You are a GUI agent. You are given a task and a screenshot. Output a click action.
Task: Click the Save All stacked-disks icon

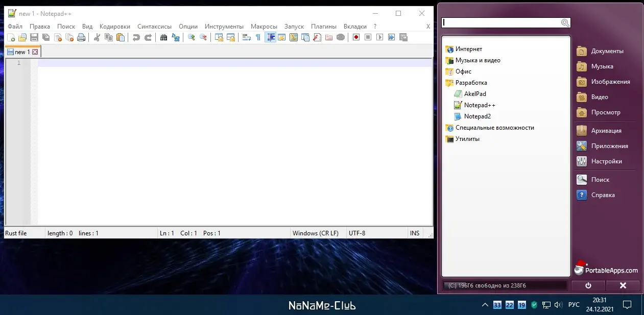click(46, 37)
